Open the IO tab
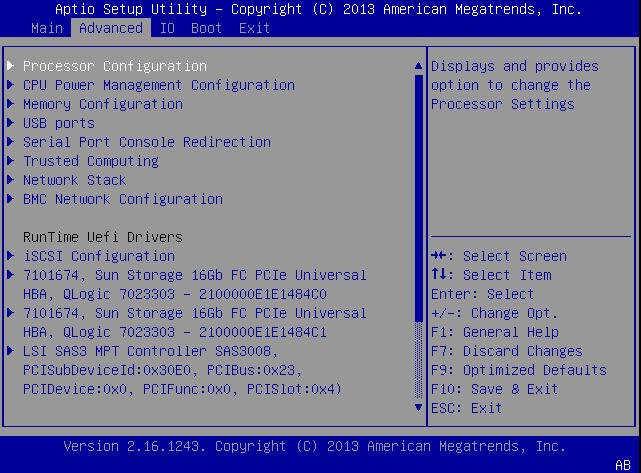The height and width of the screenshot is (473, 641). (167, 28)
